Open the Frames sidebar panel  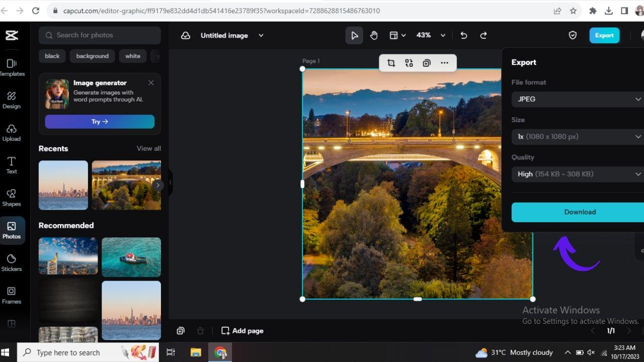[x=12, y=295]
